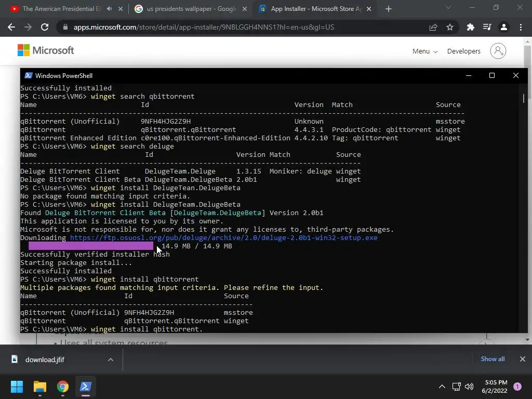Open the download.jfif downloaded file
532x399 pixels.
point(45,360)
